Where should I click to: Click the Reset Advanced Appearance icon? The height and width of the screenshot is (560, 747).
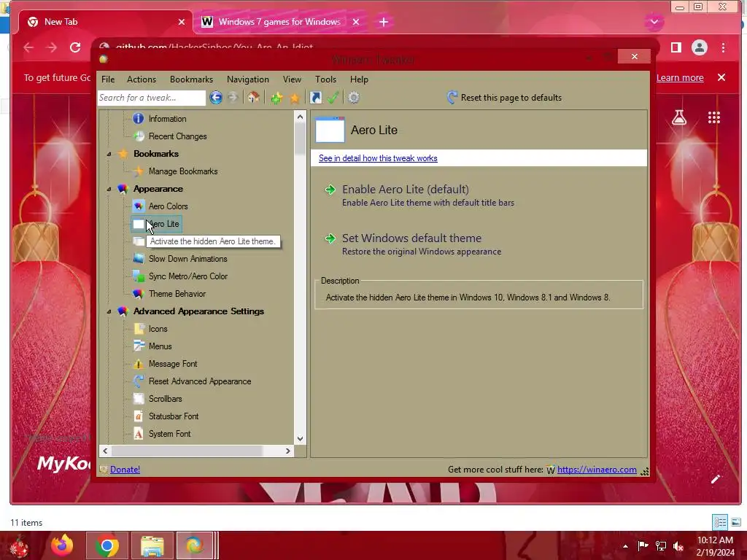tap(139, 381)
